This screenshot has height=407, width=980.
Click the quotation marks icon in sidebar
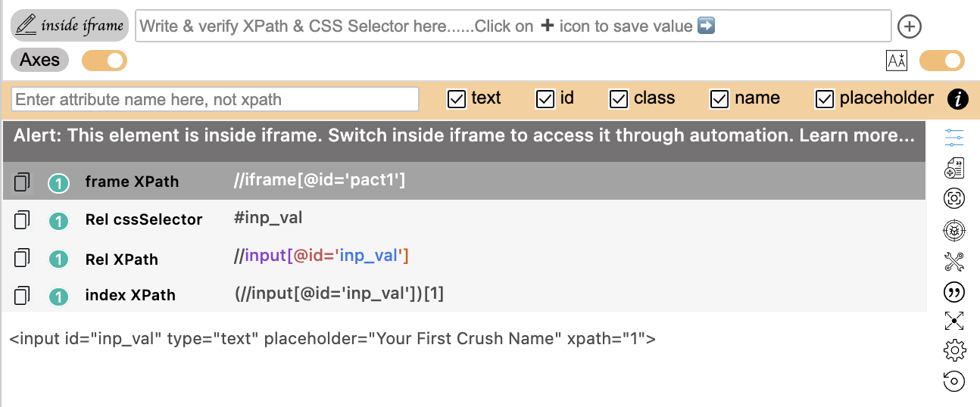[954, 292]
